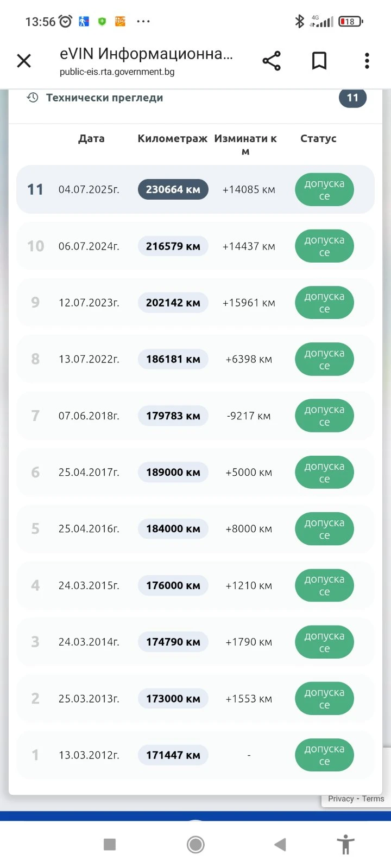This screenshot has width=391, height=868.
Task: Click status badge for 12.07.2023 inspection
Action: click(x=324, y=303)
